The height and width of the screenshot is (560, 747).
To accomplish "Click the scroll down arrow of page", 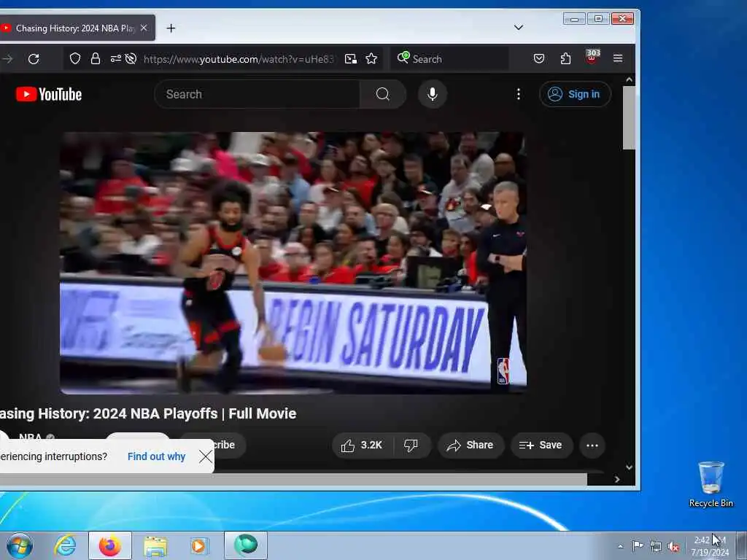I will 630,467.
